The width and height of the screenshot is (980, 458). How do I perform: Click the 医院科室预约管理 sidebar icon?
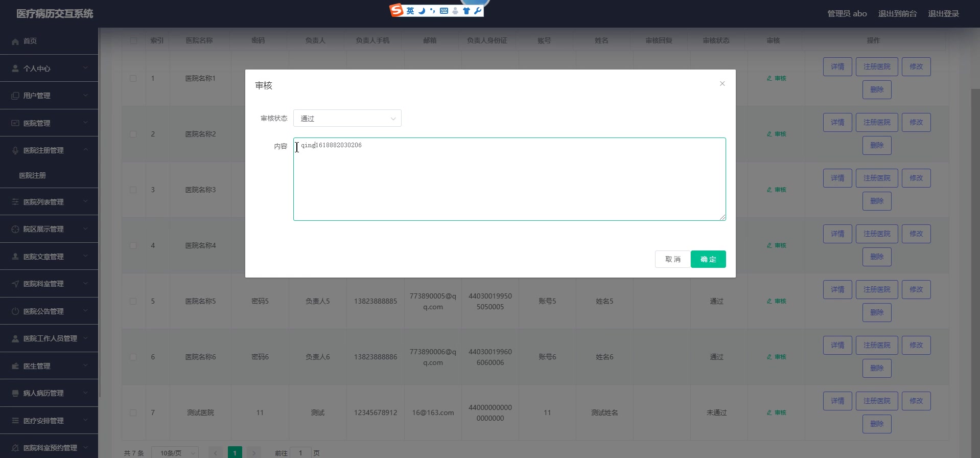pos(15,448)
